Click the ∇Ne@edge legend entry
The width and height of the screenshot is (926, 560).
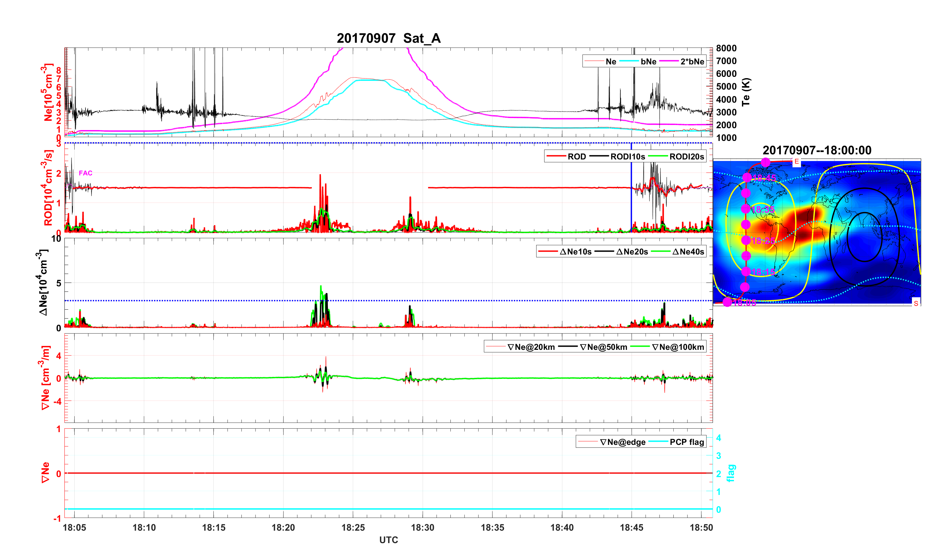[x=622, y=442]
